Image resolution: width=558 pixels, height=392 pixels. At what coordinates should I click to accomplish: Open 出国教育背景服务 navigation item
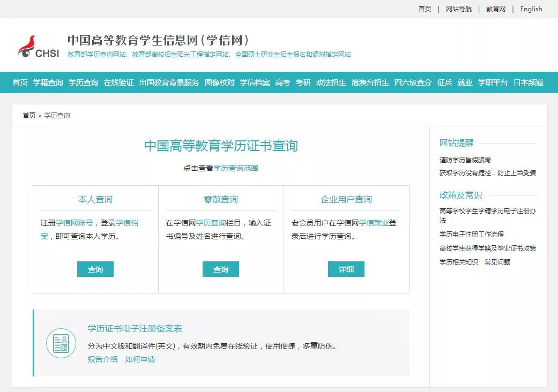pos(169,82)
